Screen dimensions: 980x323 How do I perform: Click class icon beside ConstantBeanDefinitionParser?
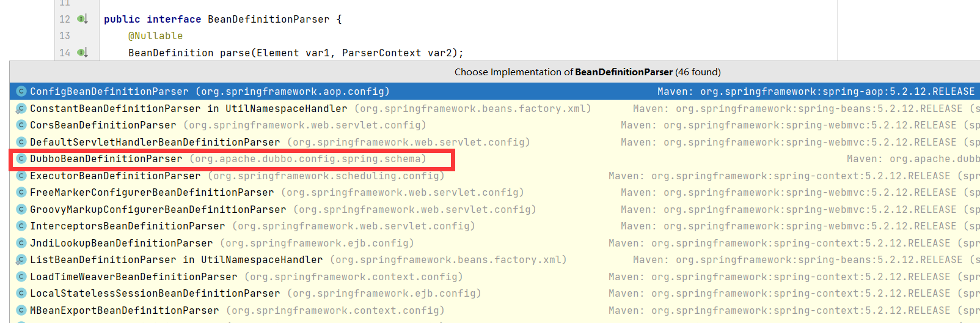[x=21, y=108]
